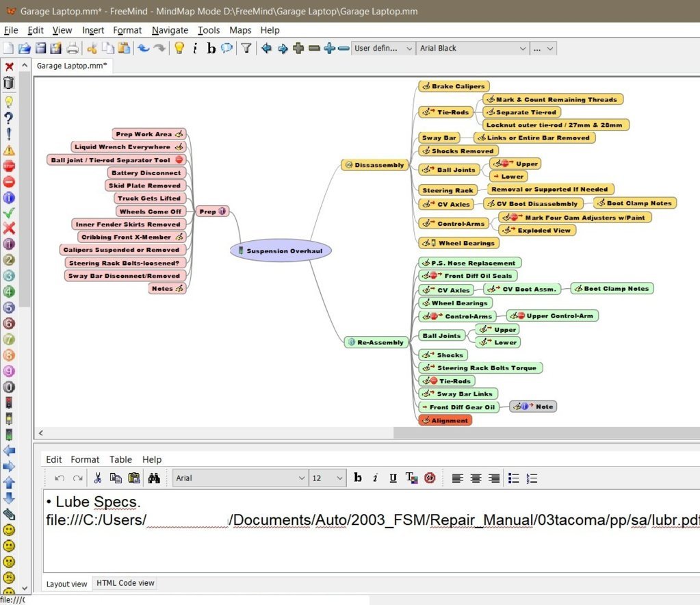
Task: Paste node using the main toolbar clipboard icon
Action: [x=125, y=48]
